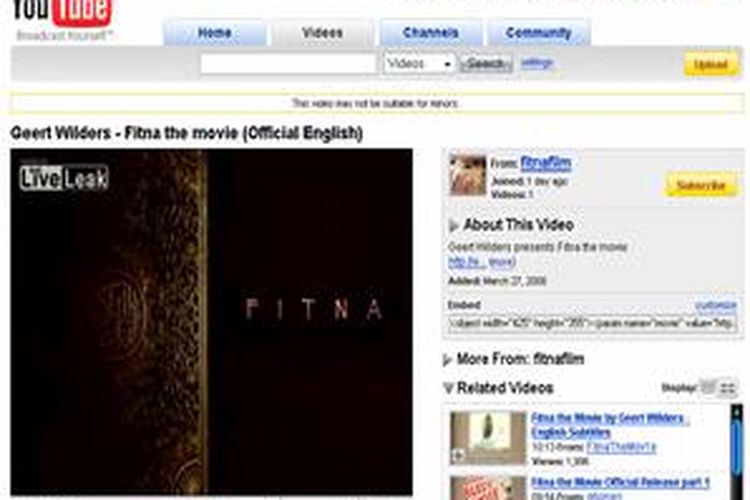Open the fitnafilm channel link
This screenshot has height=500, width=750.
click(x=546, y=163)
